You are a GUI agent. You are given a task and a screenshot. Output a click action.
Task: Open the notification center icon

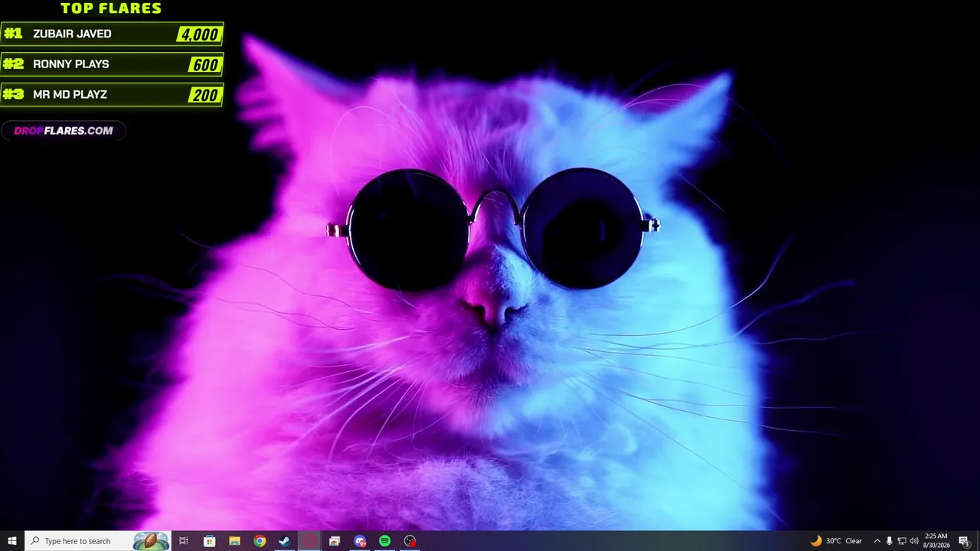tap(964, 541)
